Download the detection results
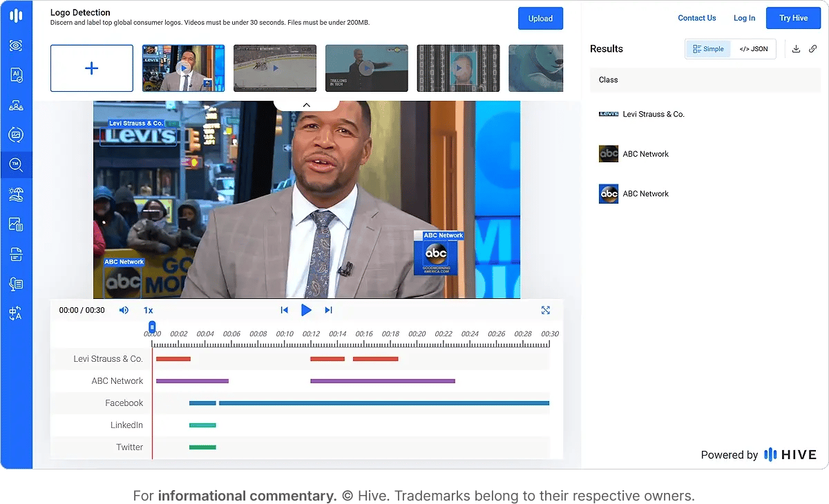The height and width of the screenshot is (504, 829). (796, 48)
